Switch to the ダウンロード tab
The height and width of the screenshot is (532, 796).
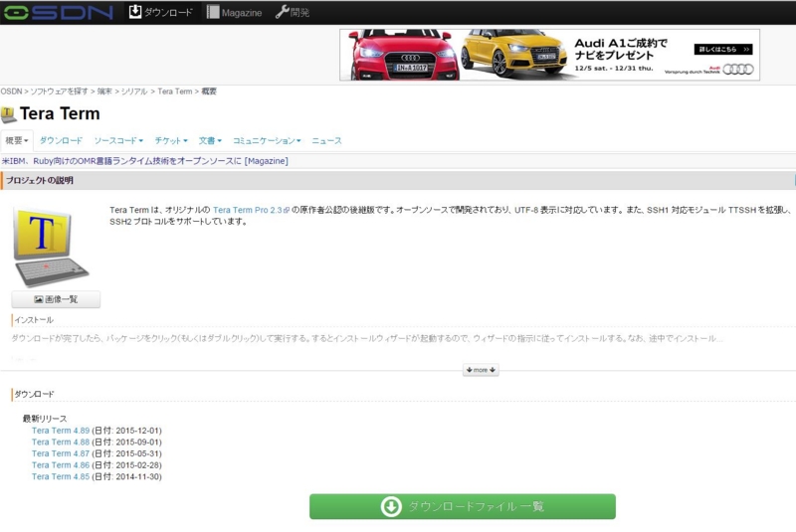(61, 140)
